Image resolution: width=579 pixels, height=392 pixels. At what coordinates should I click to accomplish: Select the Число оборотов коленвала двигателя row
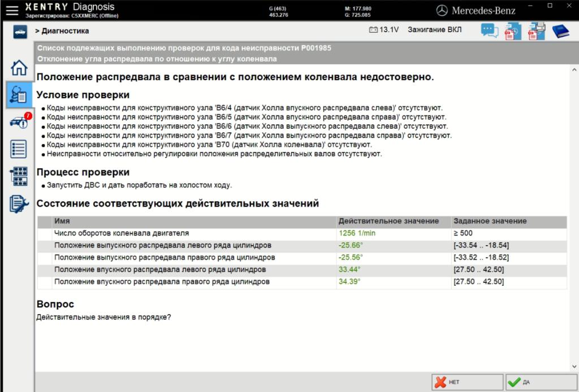122,233
